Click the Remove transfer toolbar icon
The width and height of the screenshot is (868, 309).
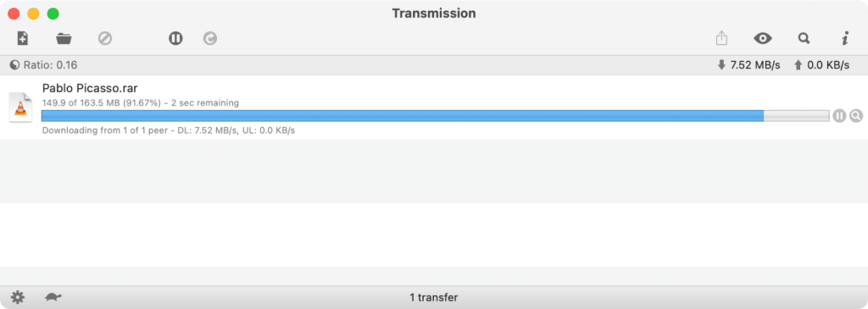tap(105, 38)
